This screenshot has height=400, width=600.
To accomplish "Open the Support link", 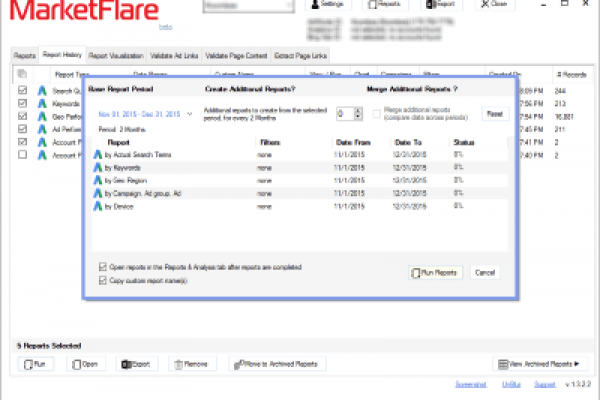I will coord(545,384).
